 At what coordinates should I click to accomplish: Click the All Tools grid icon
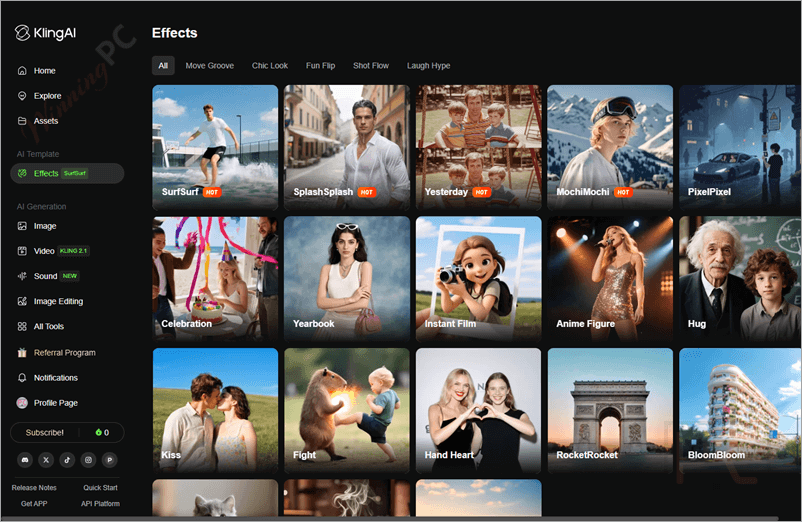[x=22, y=326]
